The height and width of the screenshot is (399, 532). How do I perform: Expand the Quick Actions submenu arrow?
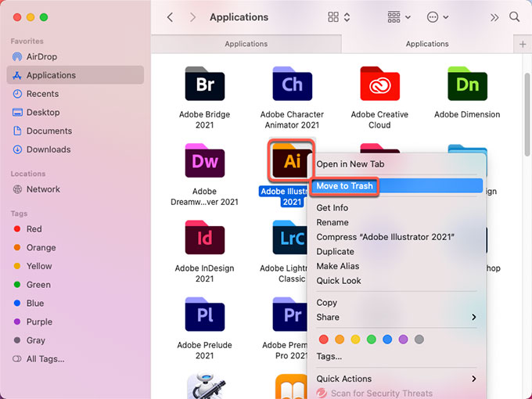pos(473,379)
